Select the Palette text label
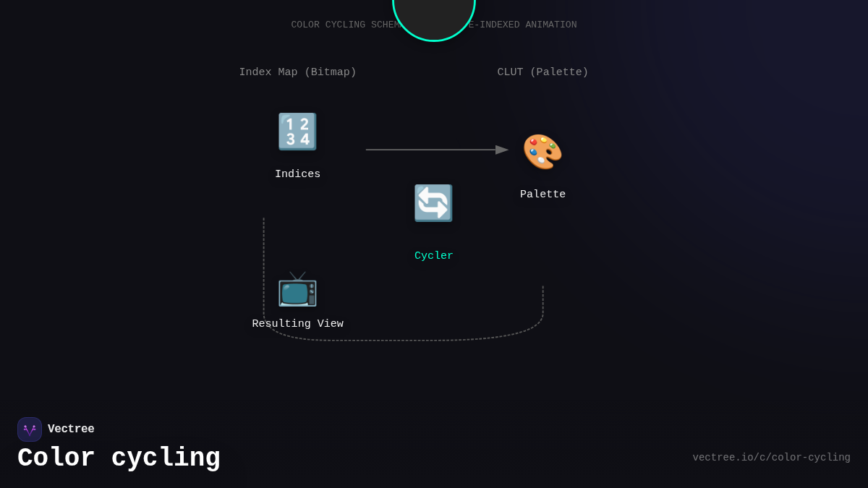Image resolution: width=868 pixels, height=488 pixels. click(542, 194)
